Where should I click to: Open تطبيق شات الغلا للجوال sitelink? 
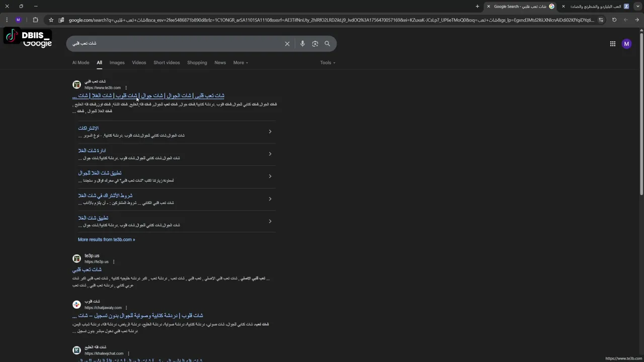(100, 173)
